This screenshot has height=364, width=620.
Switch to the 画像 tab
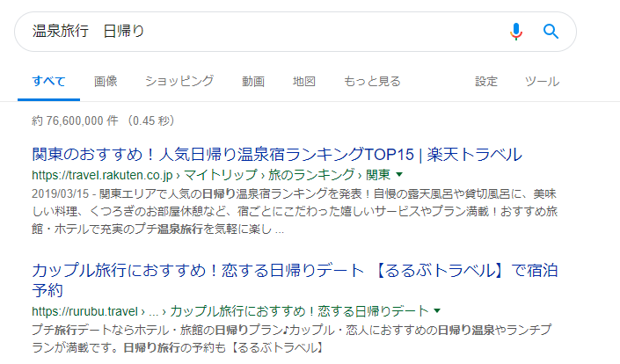click(x=106, y=82)
